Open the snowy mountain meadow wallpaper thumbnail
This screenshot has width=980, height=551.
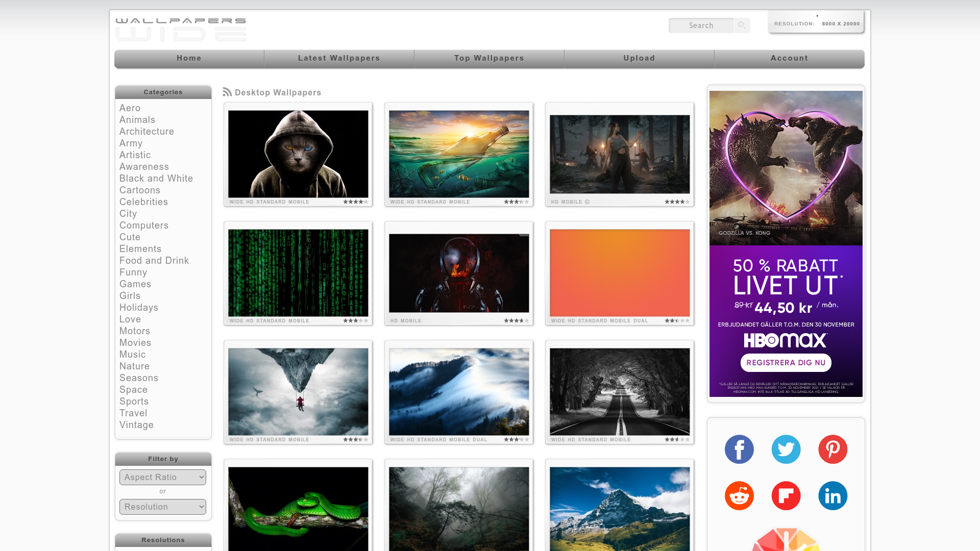point(620,509)
